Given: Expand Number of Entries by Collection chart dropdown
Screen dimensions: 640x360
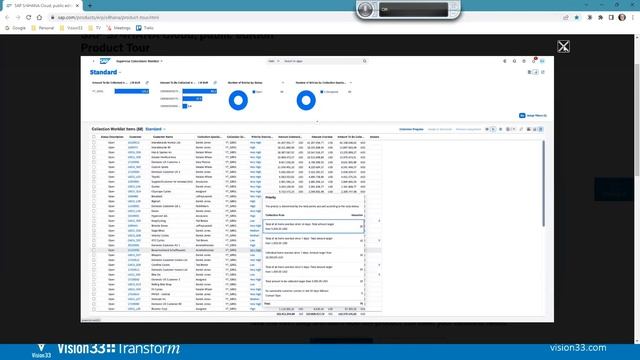Looking at the screenshot, I should pos(350,82).
